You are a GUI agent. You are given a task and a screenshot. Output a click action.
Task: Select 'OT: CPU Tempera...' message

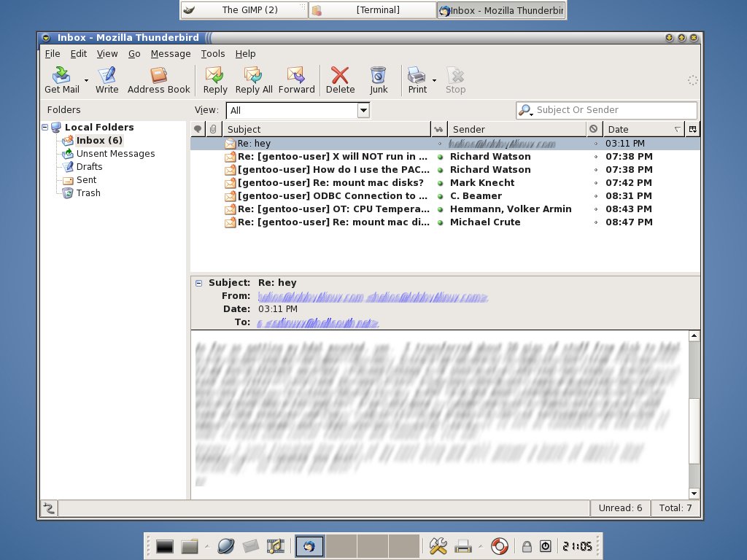(x=445, y=209)
